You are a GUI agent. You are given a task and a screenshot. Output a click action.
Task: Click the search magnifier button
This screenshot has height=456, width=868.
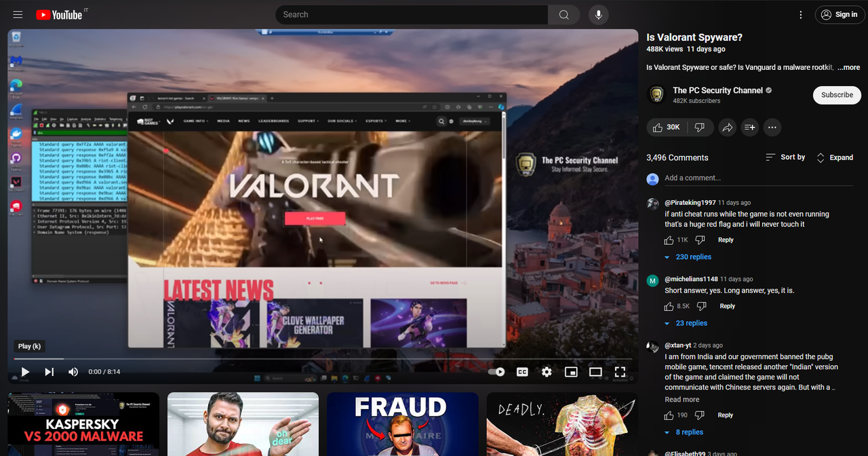click(564, 15)
